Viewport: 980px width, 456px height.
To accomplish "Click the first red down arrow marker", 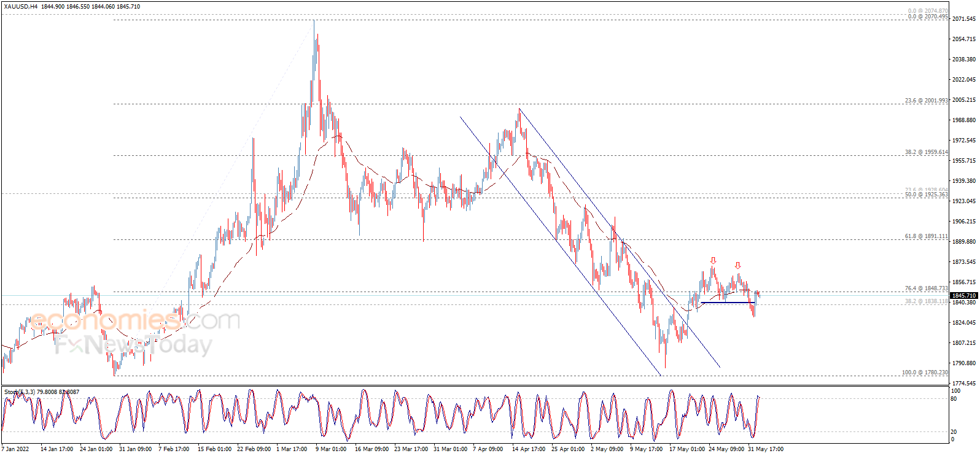I will pyautogui.click(x=713, y=261).
